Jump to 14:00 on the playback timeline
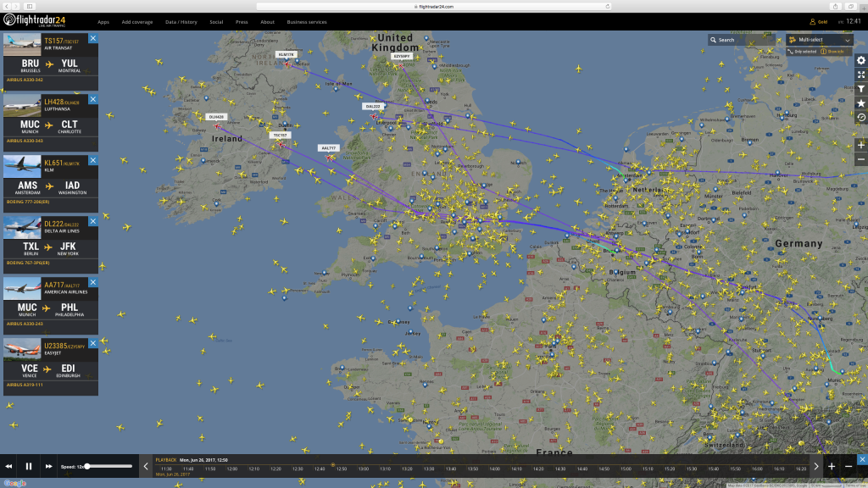 click(x=494, y=469)
